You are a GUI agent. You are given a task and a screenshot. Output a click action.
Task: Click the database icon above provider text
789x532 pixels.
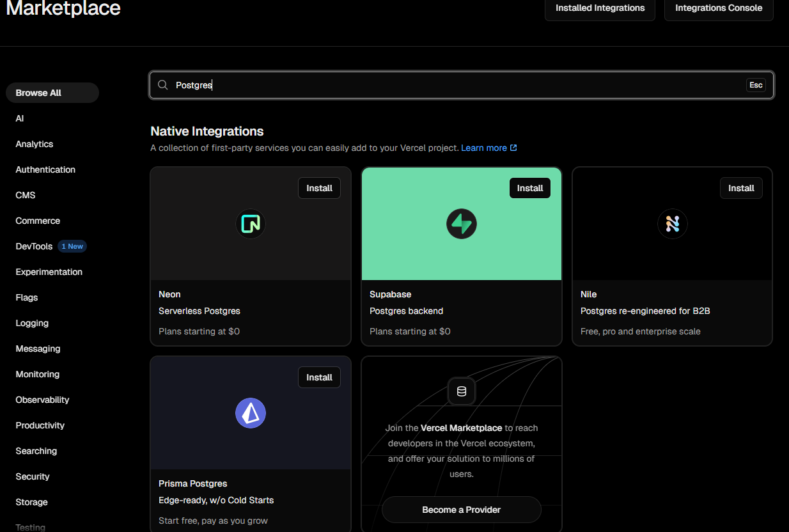461,391
